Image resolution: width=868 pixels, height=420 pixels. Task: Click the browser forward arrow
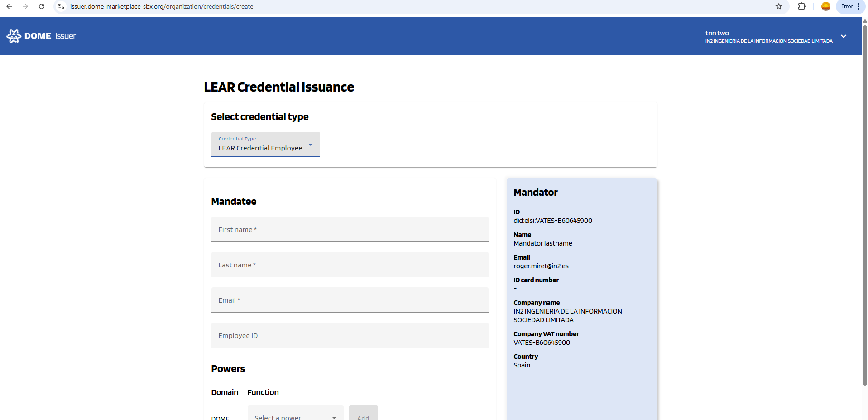click(x=25, y=6)
